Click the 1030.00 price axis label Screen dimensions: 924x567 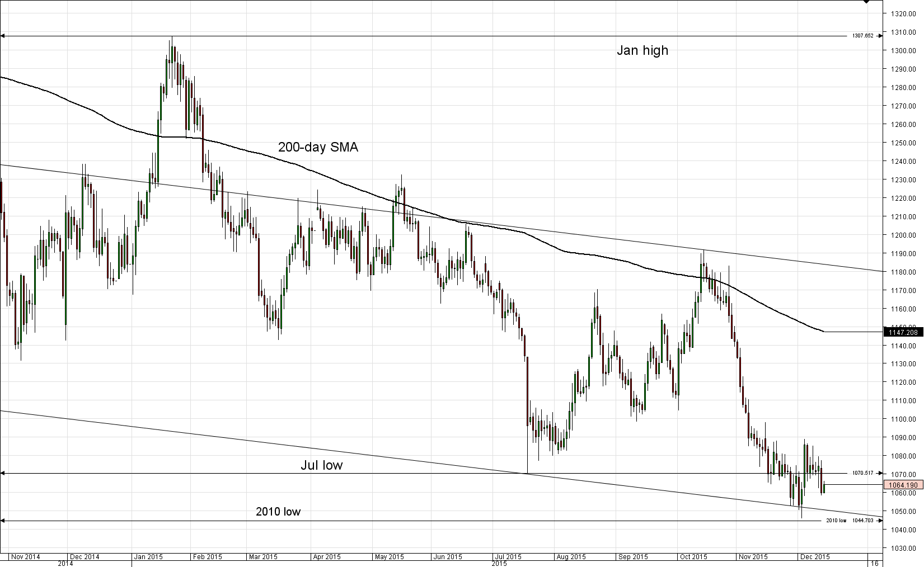pyautogui.click(x=904, y=549)
